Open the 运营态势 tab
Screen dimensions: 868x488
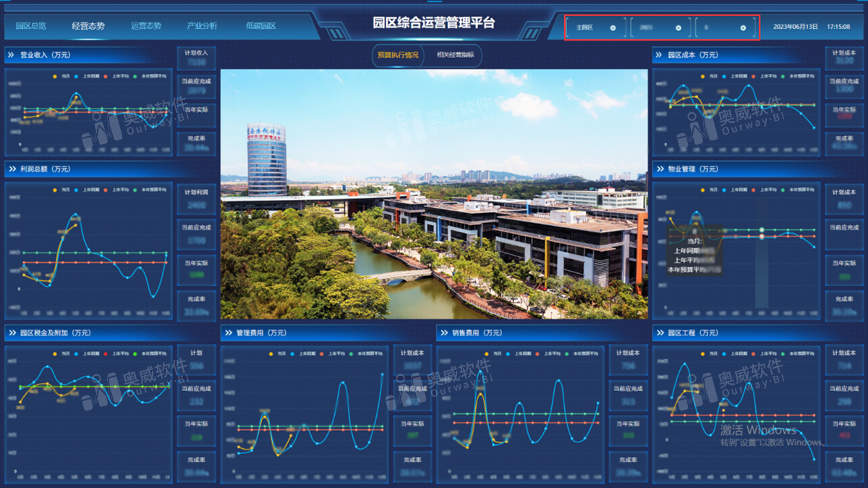pos(146,26)
